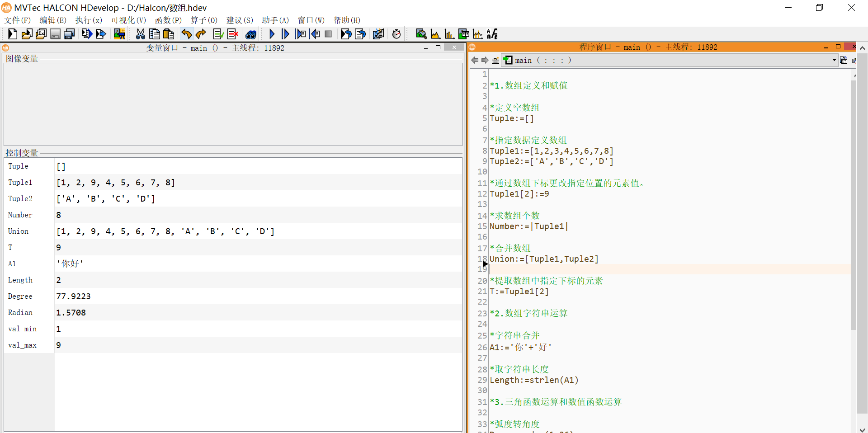
Task: Select the Step Over execution icon
Action: coord(285,34)
